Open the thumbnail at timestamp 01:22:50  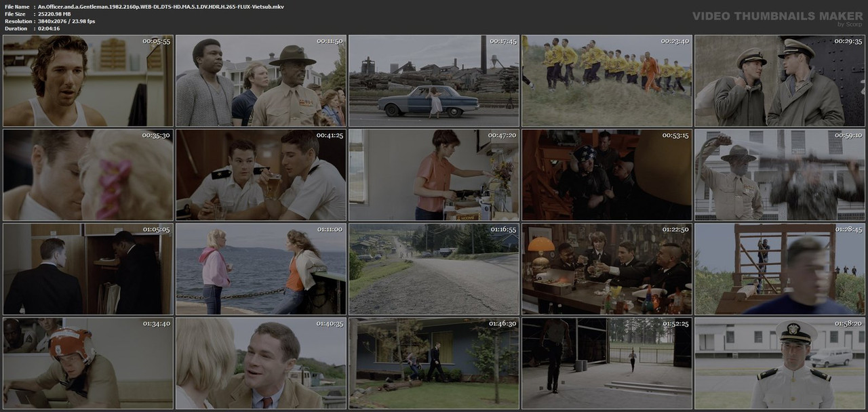(x=607, y=269)
